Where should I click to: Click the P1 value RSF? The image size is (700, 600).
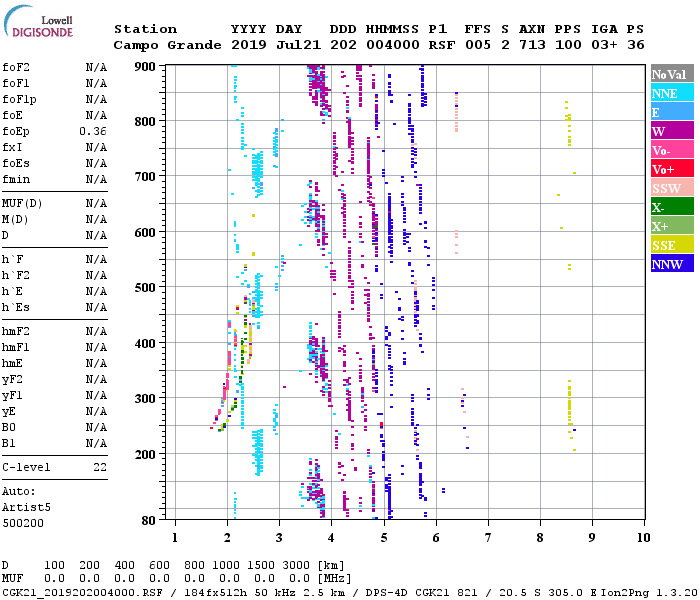(x=442, y=45)
